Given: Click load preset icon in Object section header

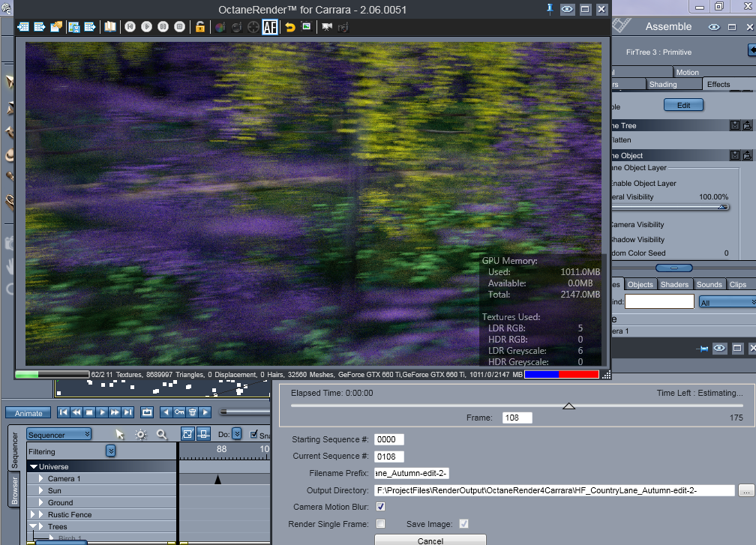Looking at the screenshot, I should (x=747, y=155).
